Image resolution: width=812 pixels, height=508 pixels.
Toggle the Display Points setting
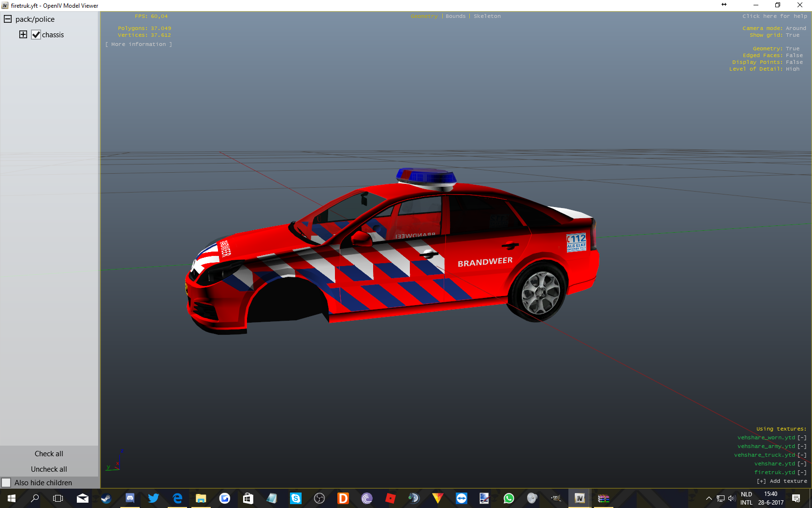(794, 62)
